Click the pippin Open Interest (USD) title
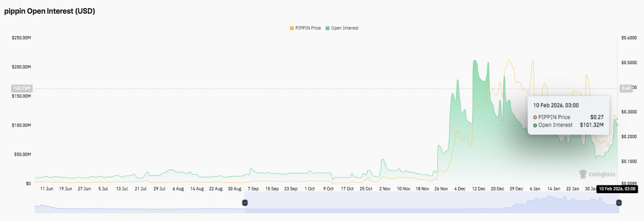644x221 pixels. coord(50,12)
